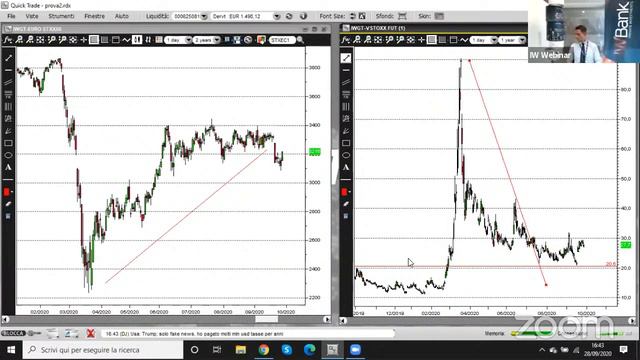Open File Explorer from taskbar
The image size is (640, 360).
[241, 350]
